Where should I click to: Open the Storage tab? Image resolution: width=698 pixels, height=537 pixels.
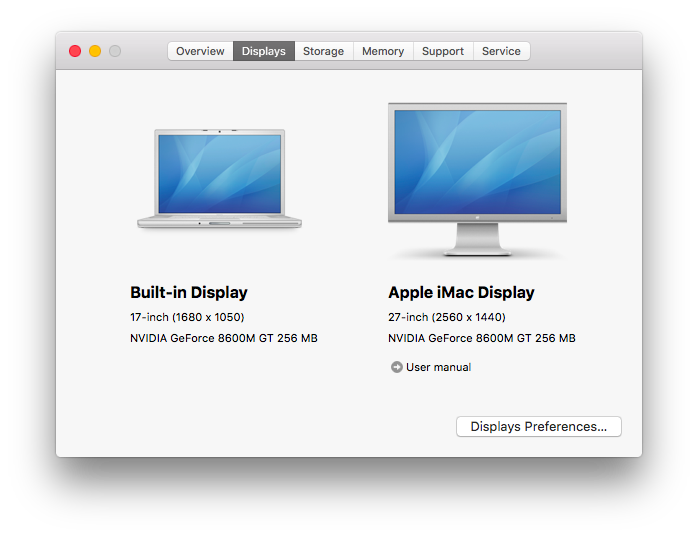coord(324,51)
